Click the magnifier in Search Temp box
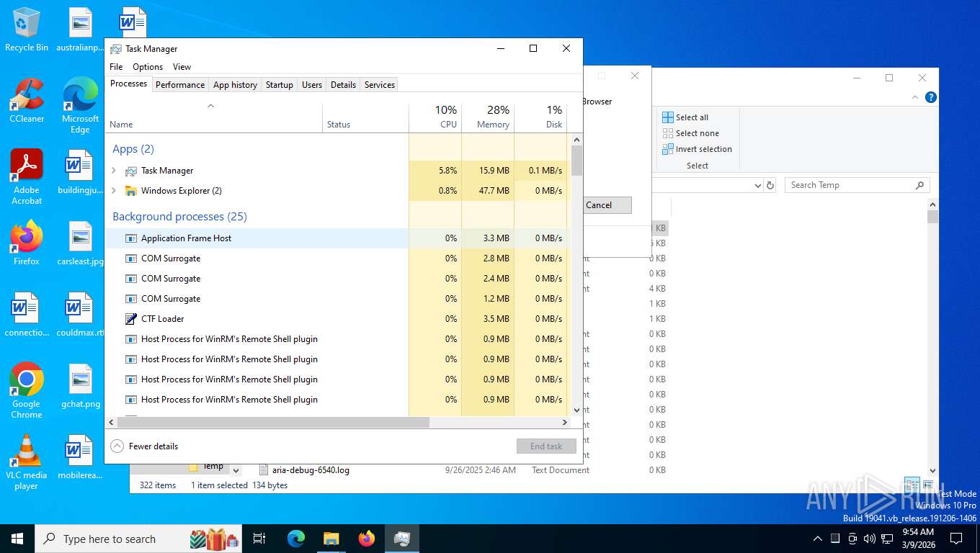The image size is (980, 553). click(919, 185)
